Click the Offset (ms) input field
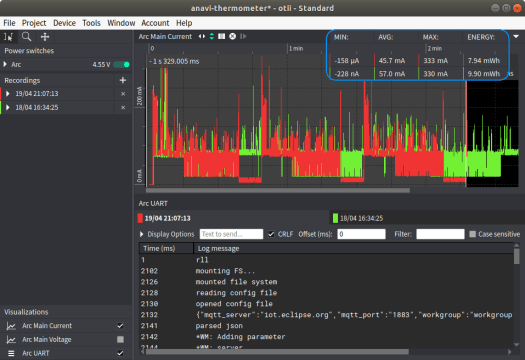 (x=362, y=234)
